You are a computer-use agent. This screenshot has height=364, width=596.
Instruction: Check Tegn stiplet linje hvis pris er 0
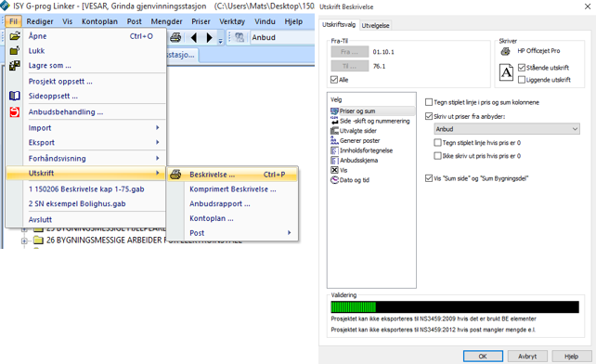pyautogui.click(x=437, y=143)
